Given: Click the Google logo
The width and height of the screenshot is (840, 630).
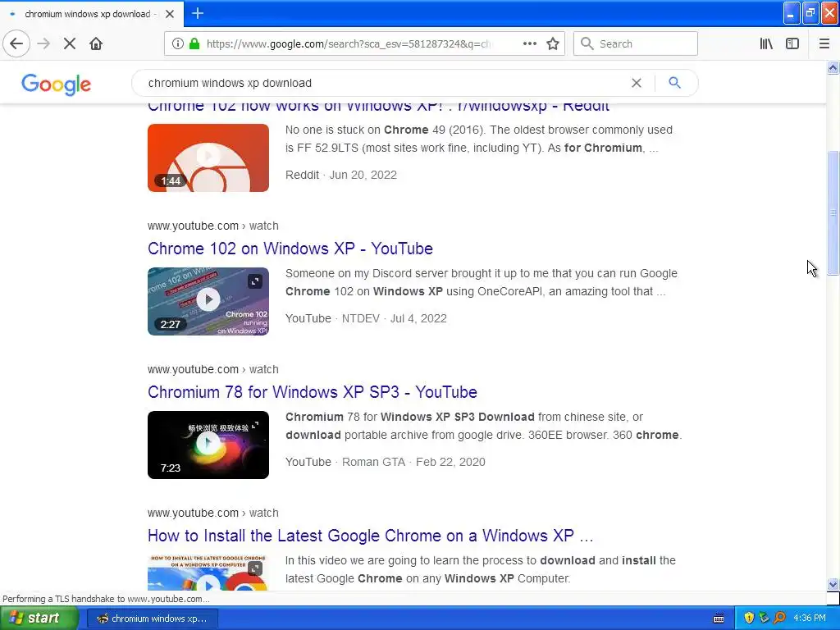Looking at the screenshot, I should [x=57, y=84].
